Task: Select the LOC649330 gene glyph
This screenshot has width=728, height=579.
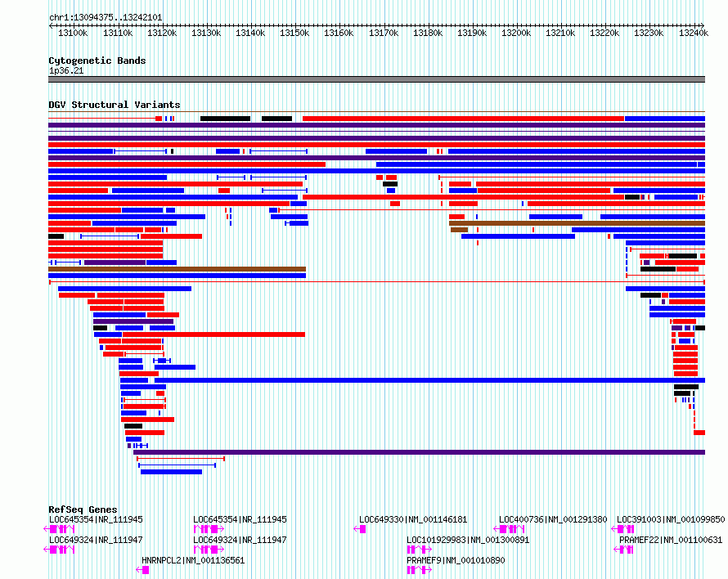Action: (360, 529)
